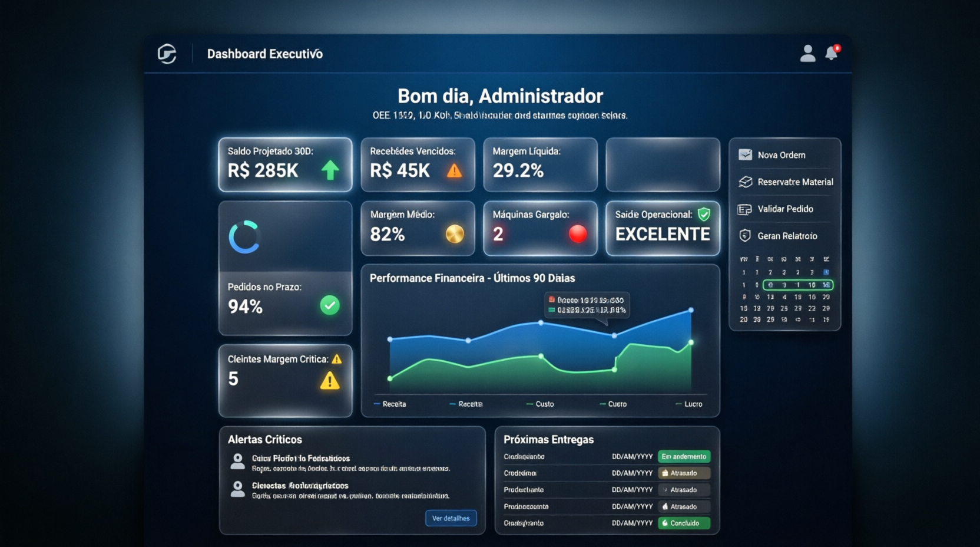This screenshot has height=547, width=980.
Task: Select the Reservar Material box icon
Action: pos(744,182)
